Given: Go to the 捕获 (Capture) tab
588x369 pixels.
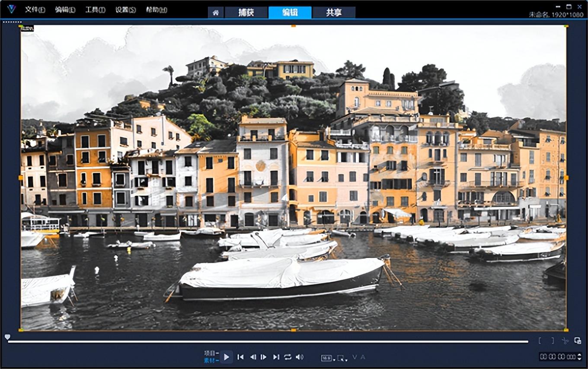Looking at the screenshot, I should (x=246, y=13).
